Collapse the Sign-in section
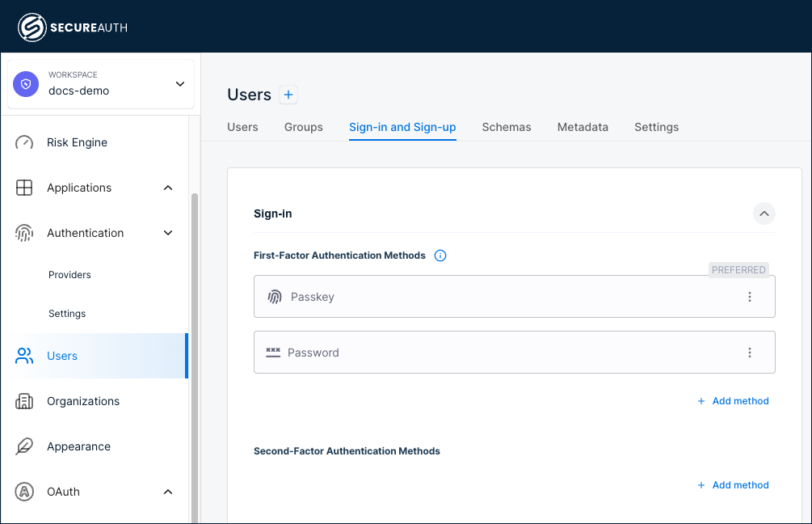812x524 pixels. [764, 213]
